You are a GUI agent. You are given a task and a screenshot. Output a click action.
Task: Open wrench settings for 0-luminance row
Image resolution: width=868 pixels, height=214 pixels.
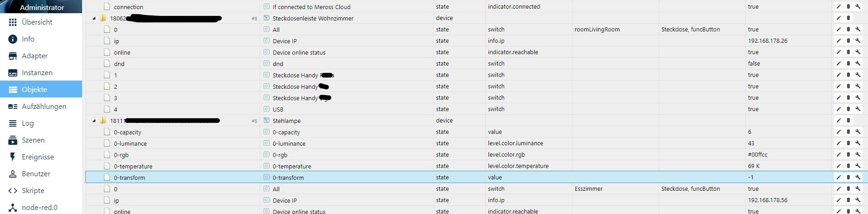pos(858,143)
